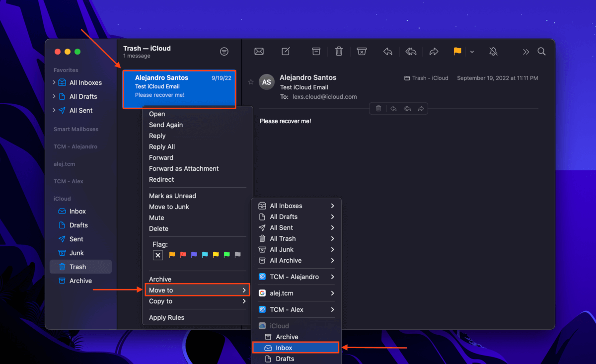Open the search magnifier icon
Screen dimensions: 596x364
pyautogui.click(x=542, y=51)
